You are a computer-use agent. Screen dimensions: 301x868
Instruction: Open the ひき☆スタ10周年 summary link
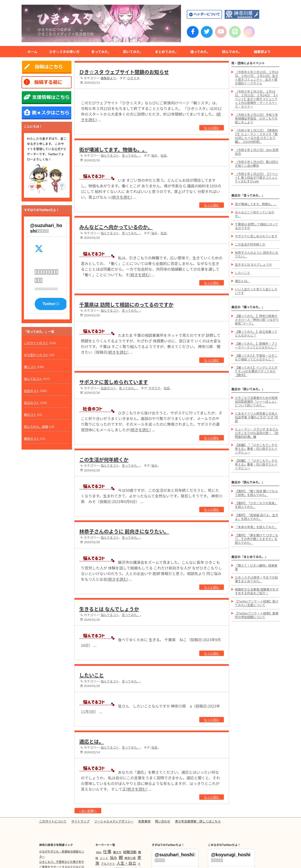click(256, 579)
